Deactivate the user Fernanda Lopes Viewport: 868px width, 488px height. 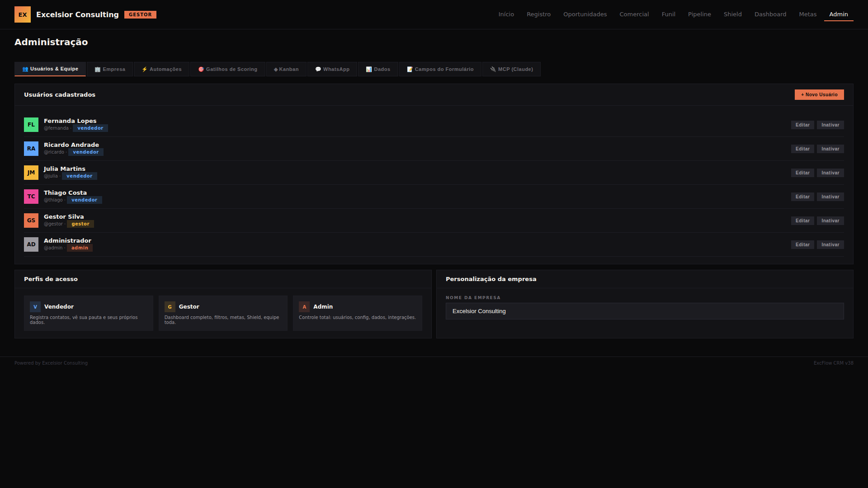pyautogui.click(x=830, y=125)
